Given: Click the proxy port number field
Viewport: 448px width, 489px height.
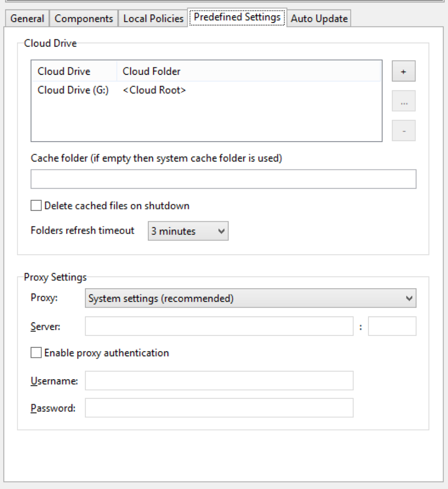Looking at the screenshot, I should tap(392, 326).
